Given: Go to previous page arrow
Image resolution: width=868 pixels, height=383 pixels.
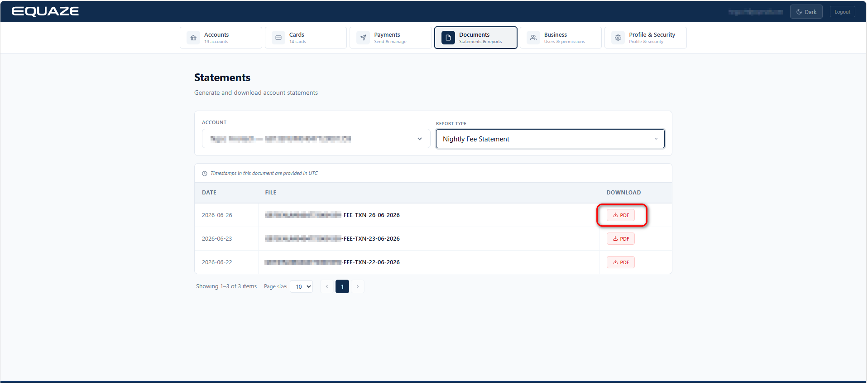Looking at the screenshot, I should click(327, 286).
